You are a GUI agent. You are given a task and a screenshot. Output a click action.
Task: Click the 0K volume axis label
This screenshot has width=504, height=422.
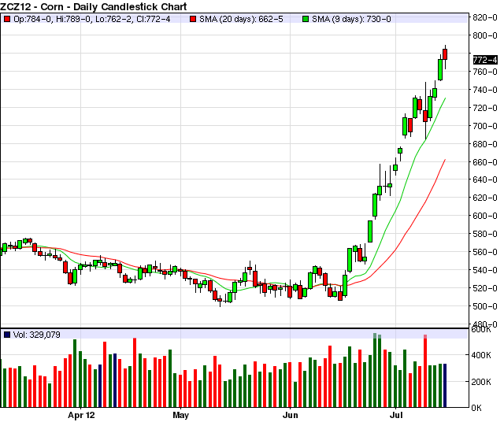click(x=476, y=408)
